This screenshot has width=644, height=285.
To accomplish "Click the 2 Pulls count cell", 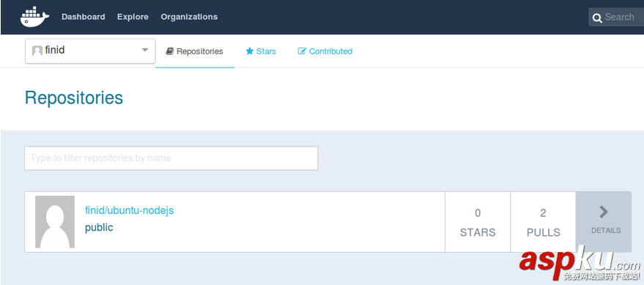I will click(544, 222).
